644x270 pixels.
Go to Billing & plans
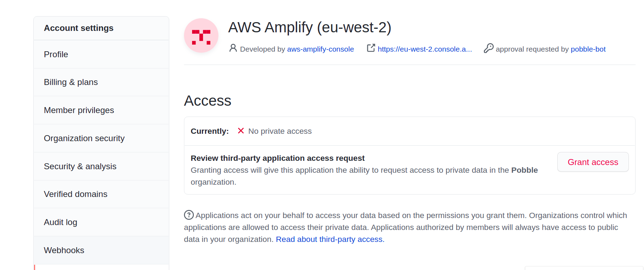(x=71, y=82)
